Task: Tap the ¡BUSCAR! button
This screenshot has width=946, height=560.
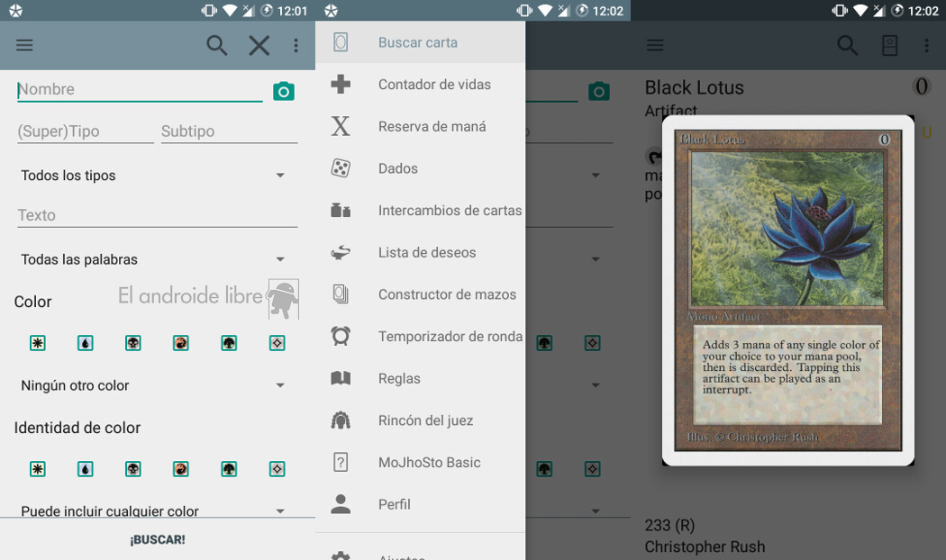Action: click(x=158, y=539)
